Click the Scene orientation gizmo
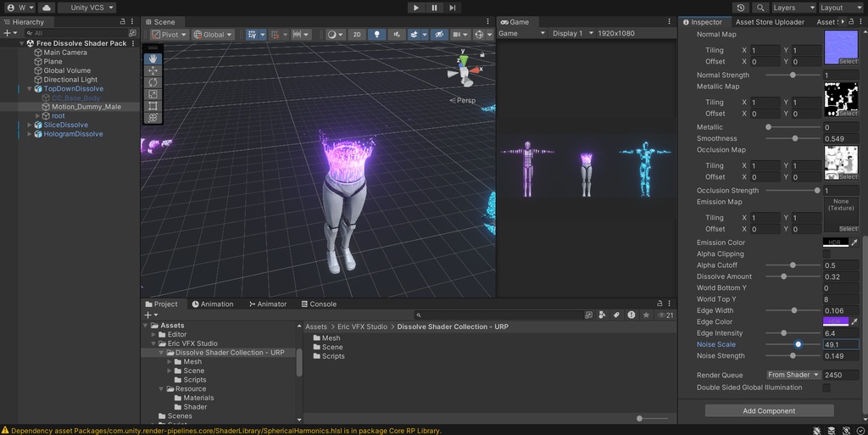868x435 pixels. 465,70
